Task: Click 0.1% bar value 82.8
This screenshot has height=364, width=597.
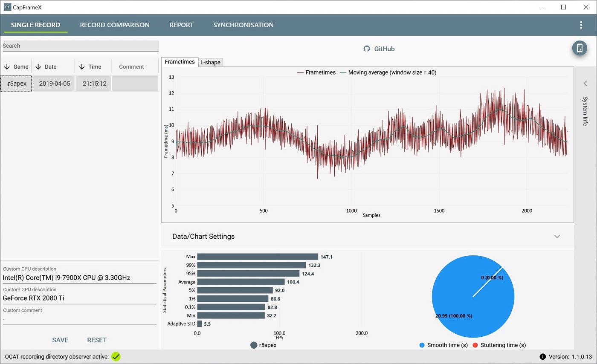Action: (x=272, y=307)
